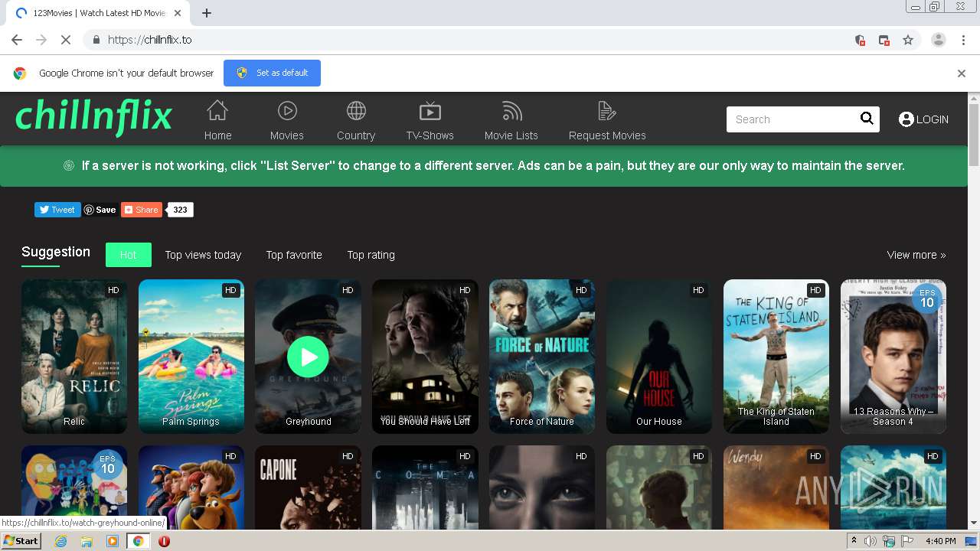Screen dimensions: 980x551
Task: Click the Tweet button
Action: [x=57, y=210]
